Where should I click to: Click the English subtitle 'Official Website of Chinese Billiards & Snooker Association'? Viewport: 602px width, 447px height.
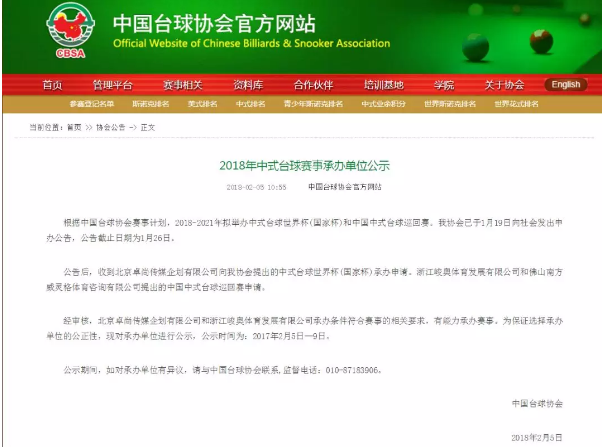pos(251,43)
